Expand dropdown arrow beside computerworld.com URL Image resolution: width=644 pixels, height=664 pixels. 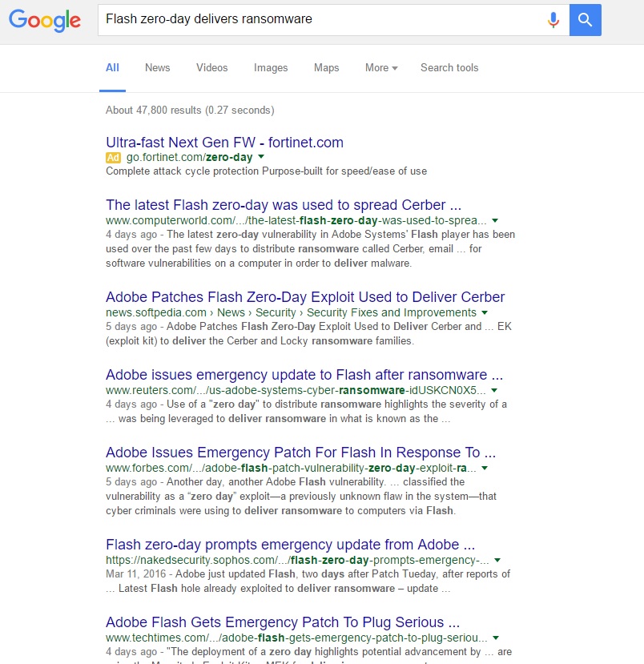click(x=495, y=220)
